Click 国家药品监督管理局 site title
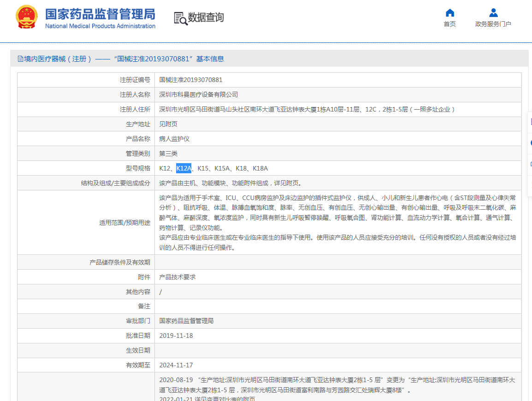 pos(100,14)
